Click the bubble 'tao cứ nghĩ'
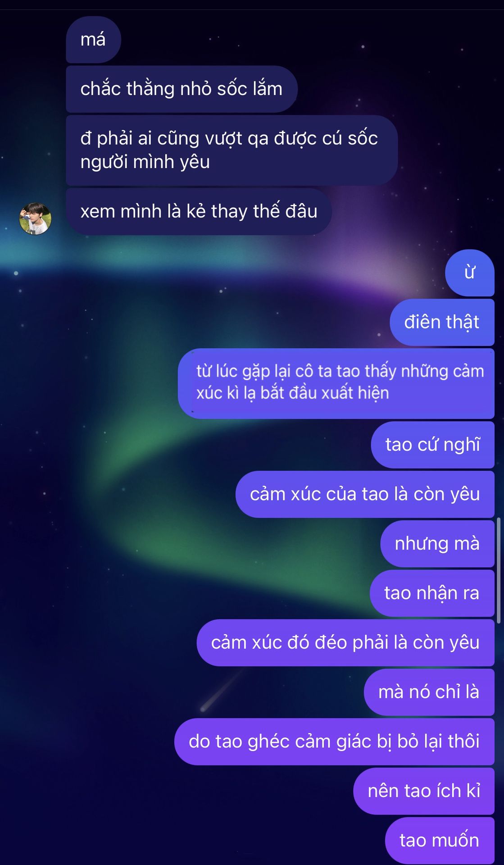504x865 pixels. click(x=432, y=445)
